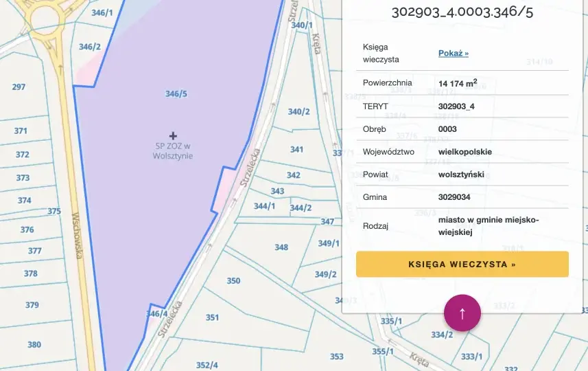This screenshot has height=371, width=588.
Task: Select parcel 346/2 on the map
Action: point(90,47)
